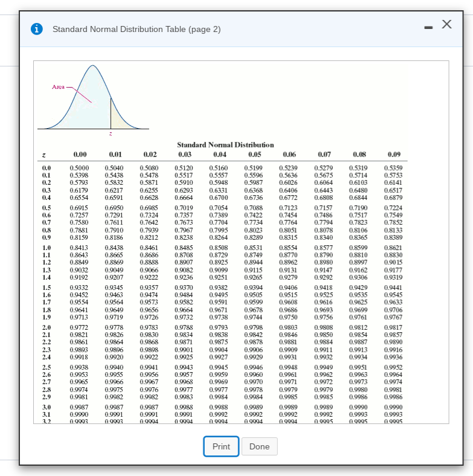Screen dimensions: 473x476
Task: Click the value 0.9750
Action: pos(288,317)
